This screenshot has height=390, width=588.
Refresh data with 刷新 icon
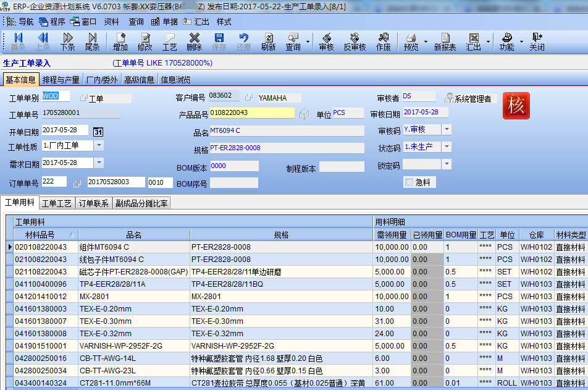[269, 41]
